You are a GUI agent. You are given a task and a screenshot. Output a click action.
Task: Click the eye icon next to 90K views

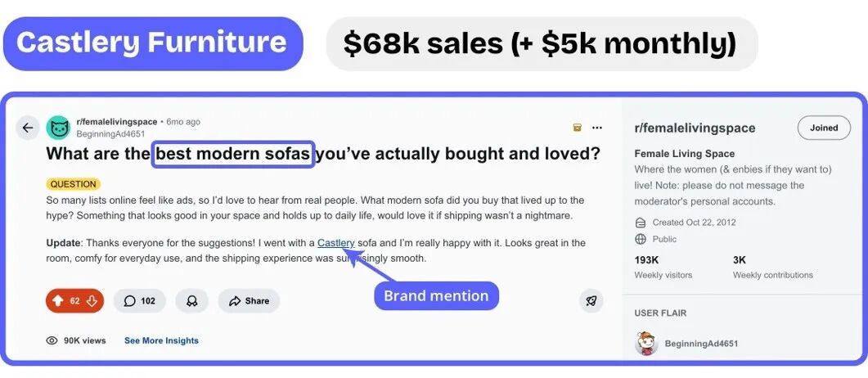[x=52, y=340]
